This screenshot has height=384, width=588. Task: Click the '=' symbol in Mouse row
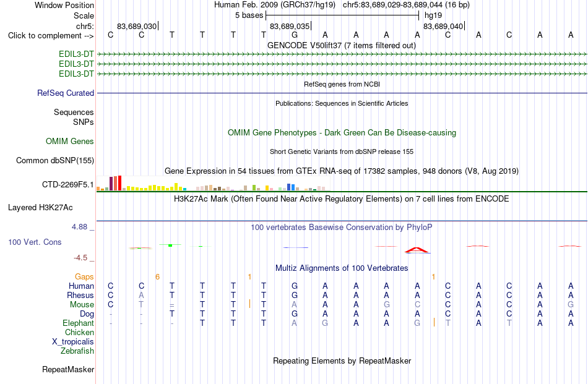(x=171, y=305)
